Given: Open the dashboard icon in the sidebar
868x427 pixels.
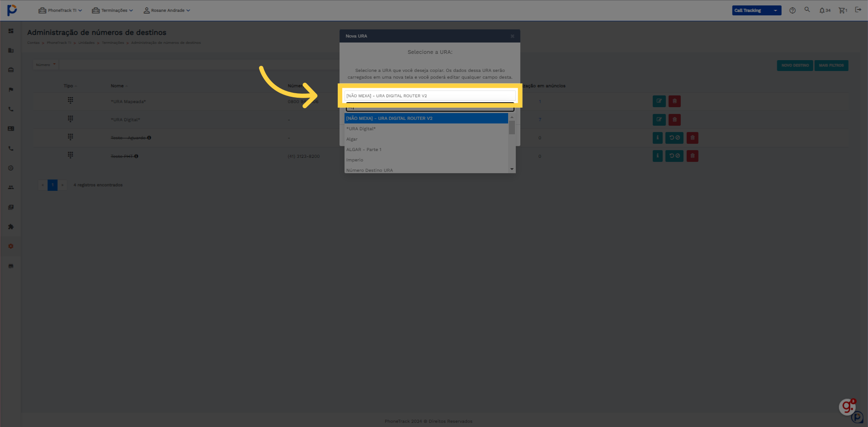Looking at the screenshot, I should (11, 31).
